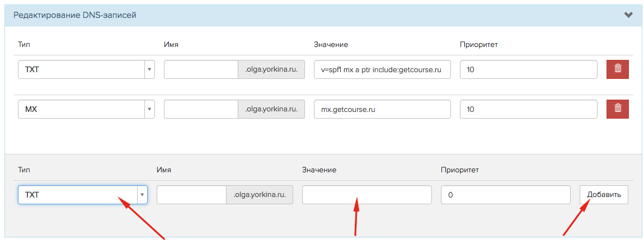Click the Добавить button

pyautogui.click(x=604, y=195)
